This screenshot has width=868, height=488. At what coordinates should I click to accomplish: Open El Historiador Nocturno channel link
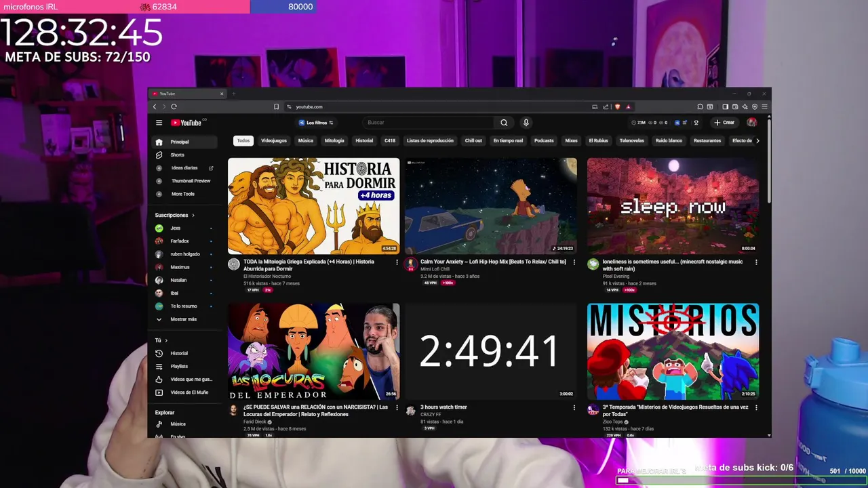(x=266, y=277)
